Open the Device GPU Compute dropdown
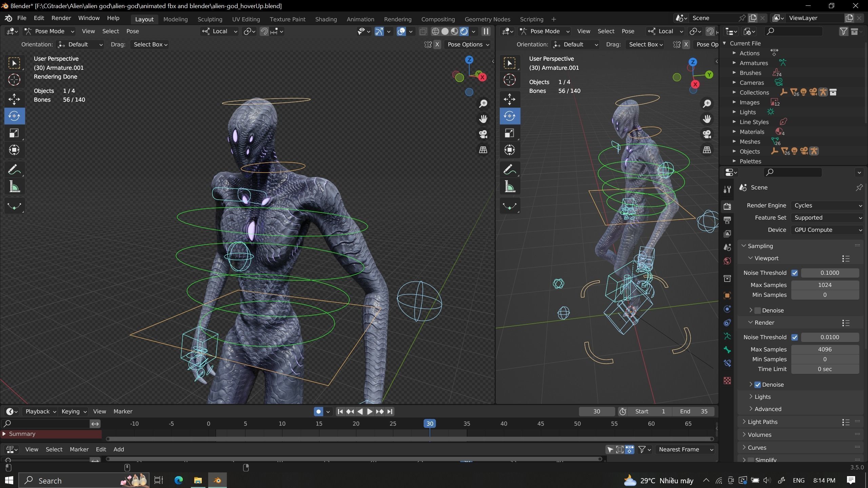The width and height of the screenshot is (868, 488). (x=827, y=230)
